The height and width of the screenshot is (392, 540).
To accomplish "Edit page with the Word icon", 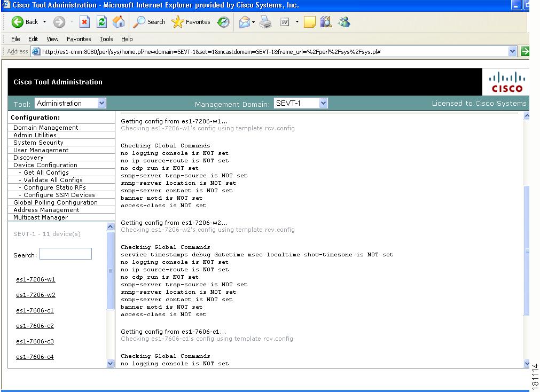I will coord(285,22).
